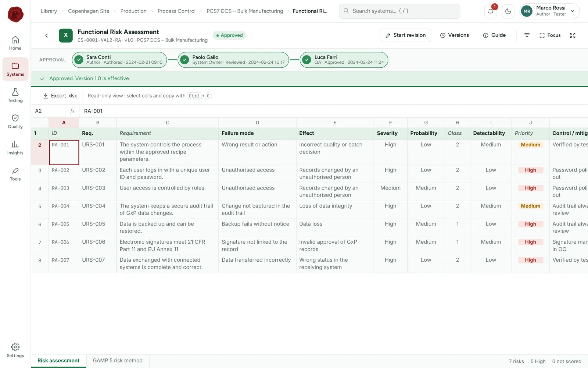Navigate to PCS7 DCS – Bulk Manufacturing breadcrumb

245,11
